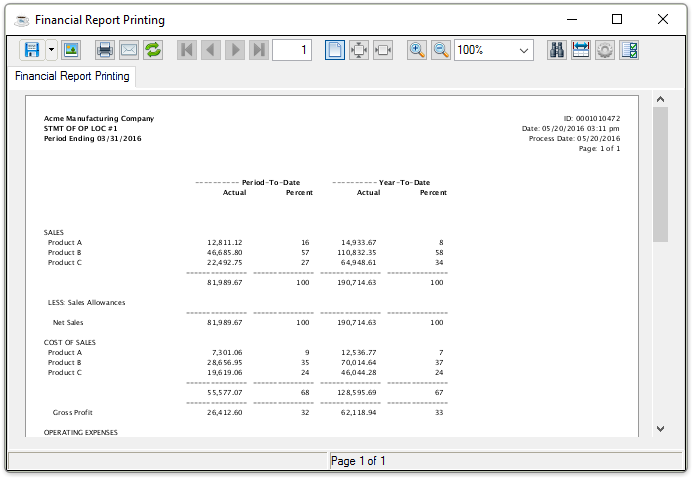Click the page number input field
The width and height of the screenshot is (696, 481).
click(x=291, y=50)
